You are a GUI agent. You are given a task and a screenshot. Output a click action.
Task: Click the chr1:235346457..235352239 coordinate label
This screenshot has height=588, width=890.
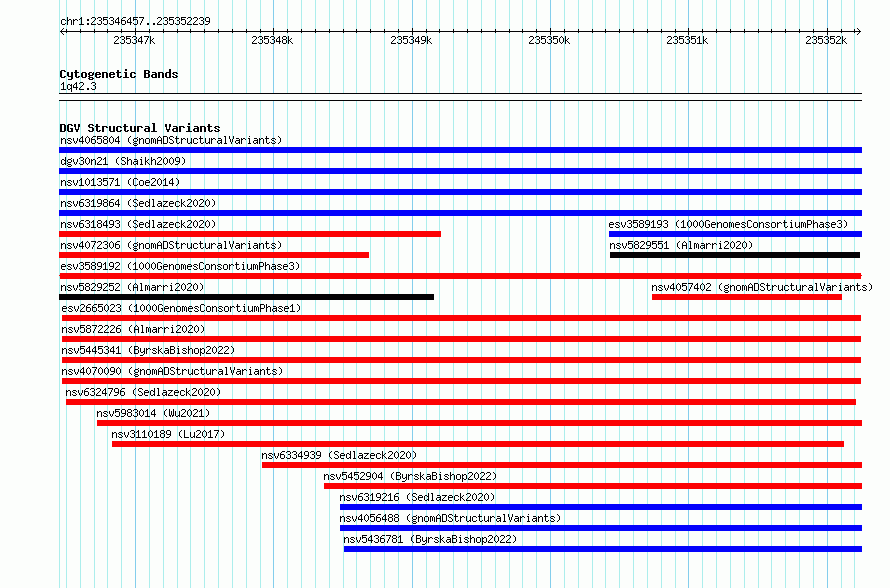(x=135, y=21)
